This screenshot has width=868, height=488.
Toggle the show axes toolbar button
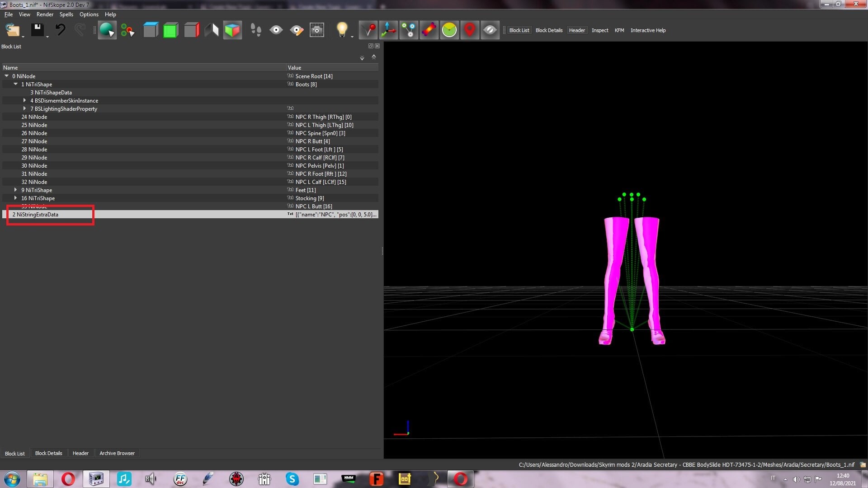tap(388, 30)
